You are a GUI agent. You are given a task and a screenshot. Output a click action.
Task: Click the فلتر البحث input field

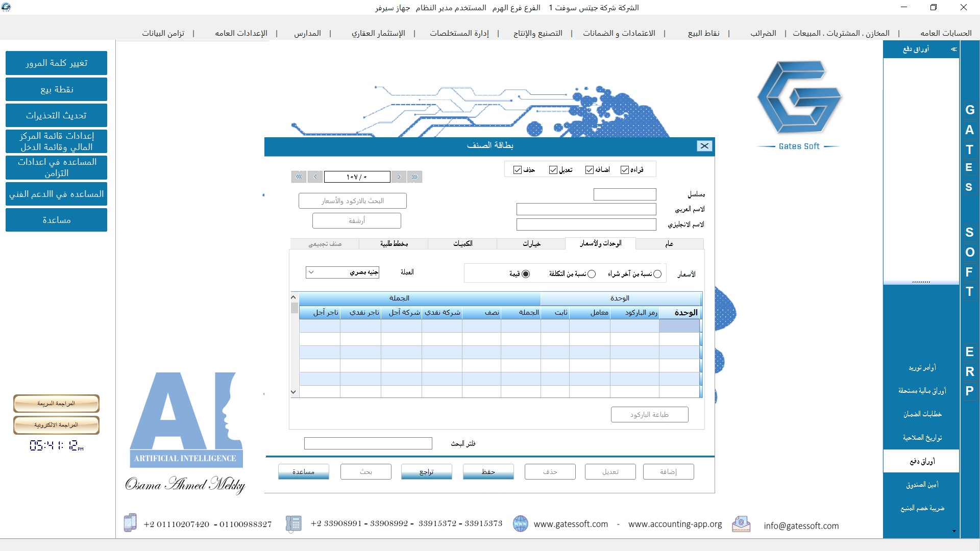click(x=368, y=443)
